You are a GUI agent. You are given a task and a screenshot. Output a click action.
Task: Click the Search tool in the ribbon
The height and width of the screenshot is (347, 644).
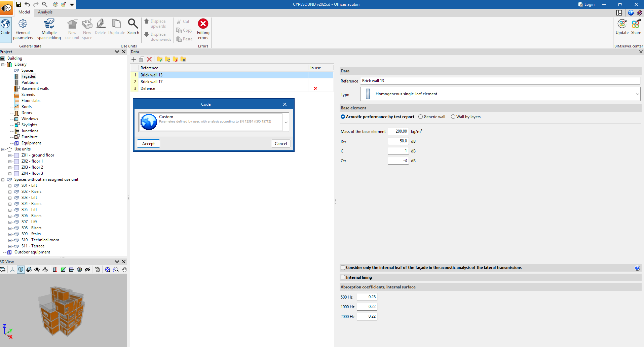click(x=133, y=27)
